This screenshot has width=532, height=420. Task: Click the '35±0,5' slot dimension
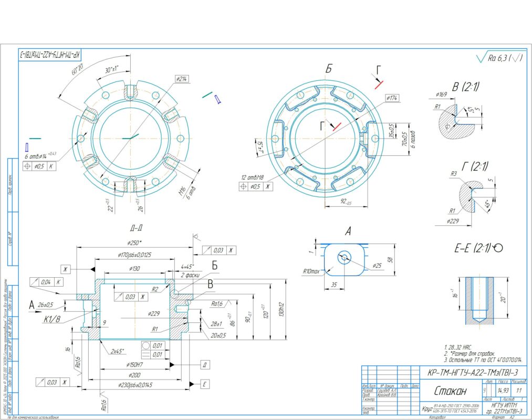click(392, 131)
